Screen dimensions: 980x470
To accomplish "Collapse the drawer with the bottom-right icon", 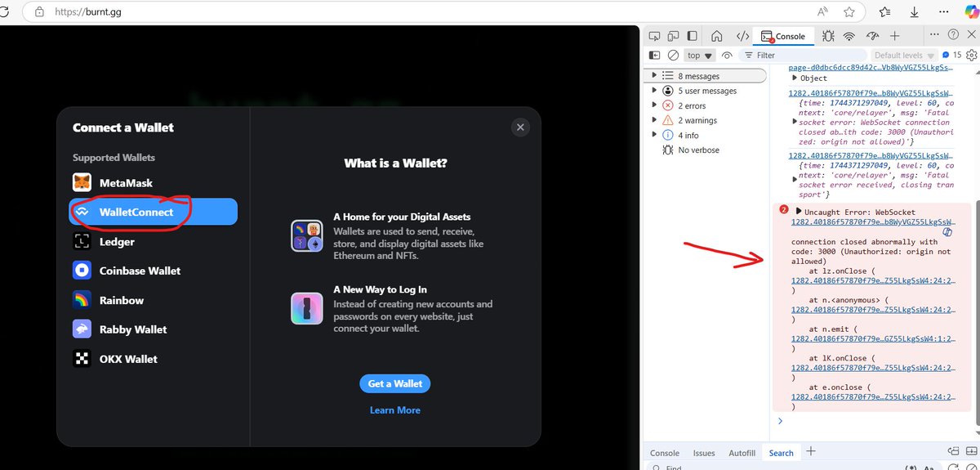I will (x=971, y=450).
